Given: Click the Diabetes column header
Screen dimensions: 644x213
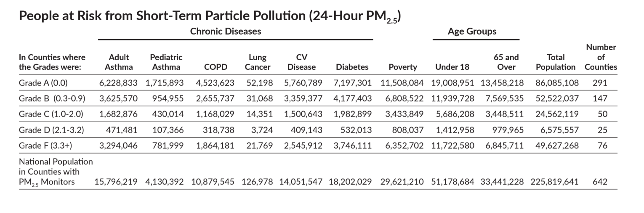Looking at the screenshot, I should (352, 67).
